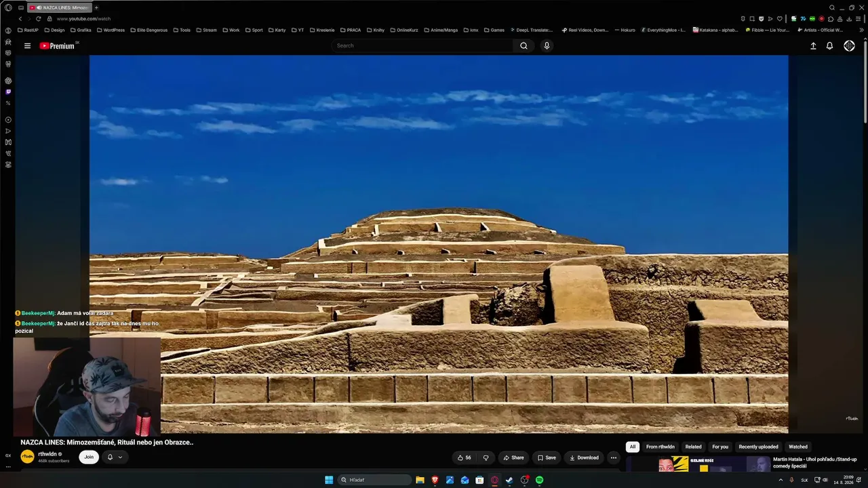Click the Join channel button
Screen dimensions: 868x488
coord(89,457)
